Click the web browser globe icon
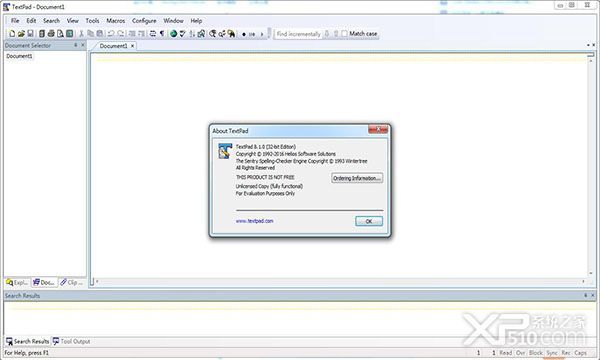600x360 pixels. click(173, 34)
